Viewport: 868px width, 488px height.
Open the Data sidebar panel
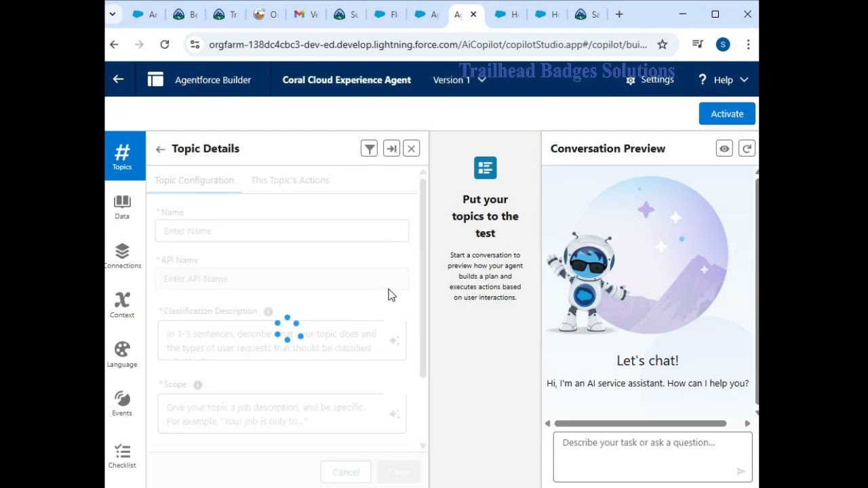click(x=122, y=207)
